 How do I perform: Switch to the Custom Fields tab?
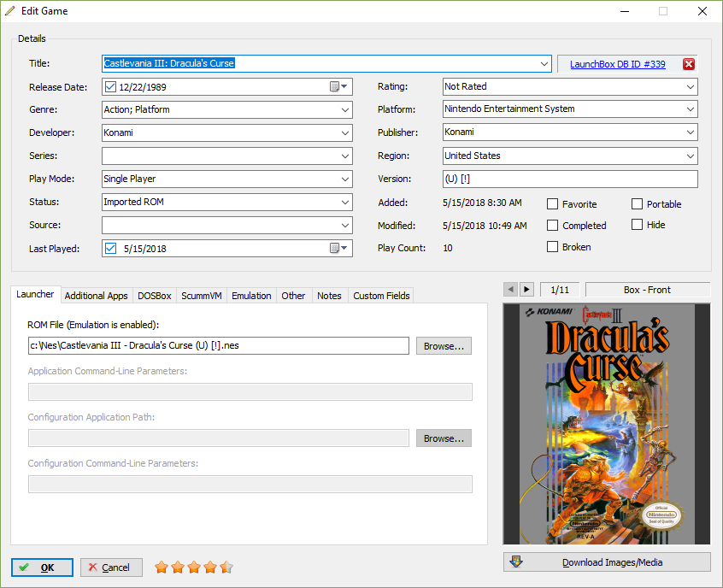pos(381,296)
